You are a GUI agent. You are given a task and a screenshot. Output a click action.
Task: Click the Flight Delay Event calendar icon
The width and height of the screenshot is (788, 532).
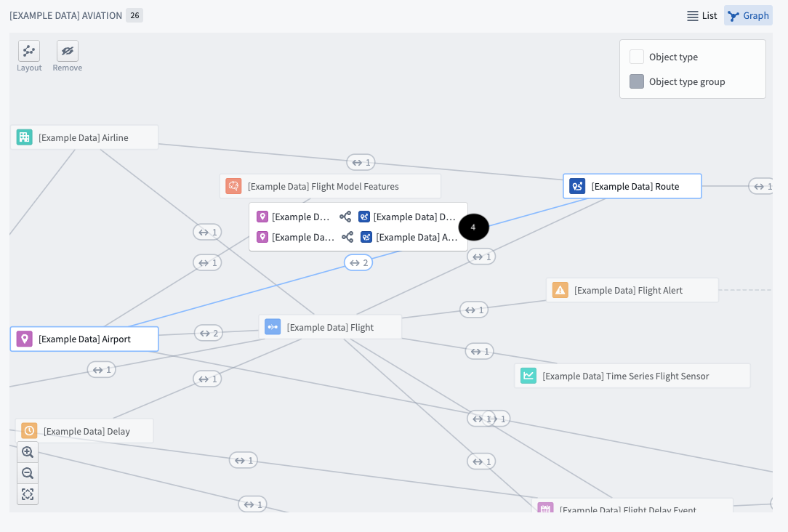pos(545,507)
